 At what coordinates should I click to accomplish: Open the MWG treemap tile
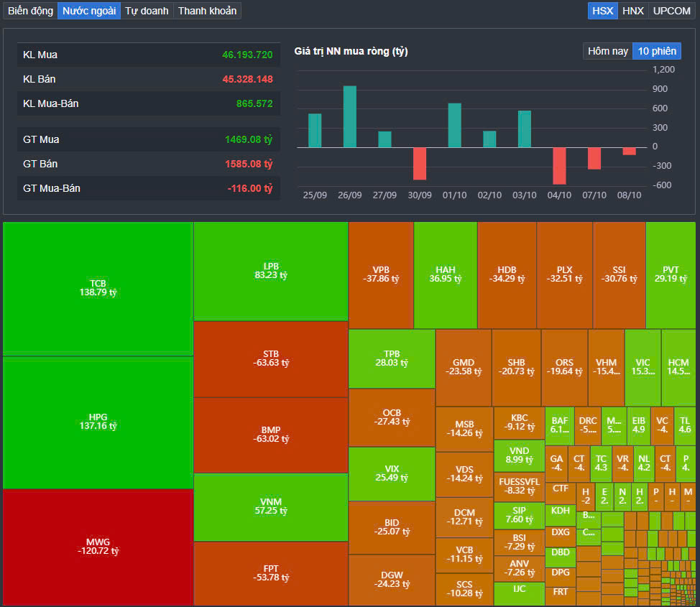coord(98,547)
